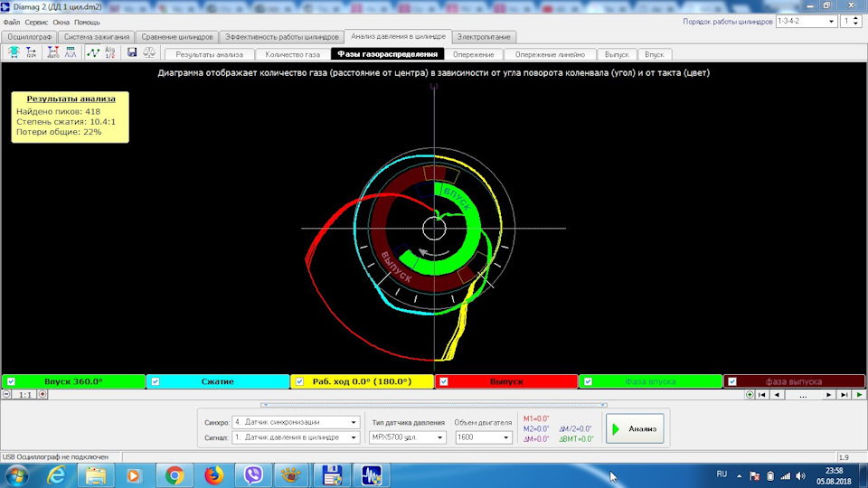Image resolution: width=868 pixels, height=488 pixels.
Task: Click the balance scales toolbar icon
Action: (x=149, y=52)
